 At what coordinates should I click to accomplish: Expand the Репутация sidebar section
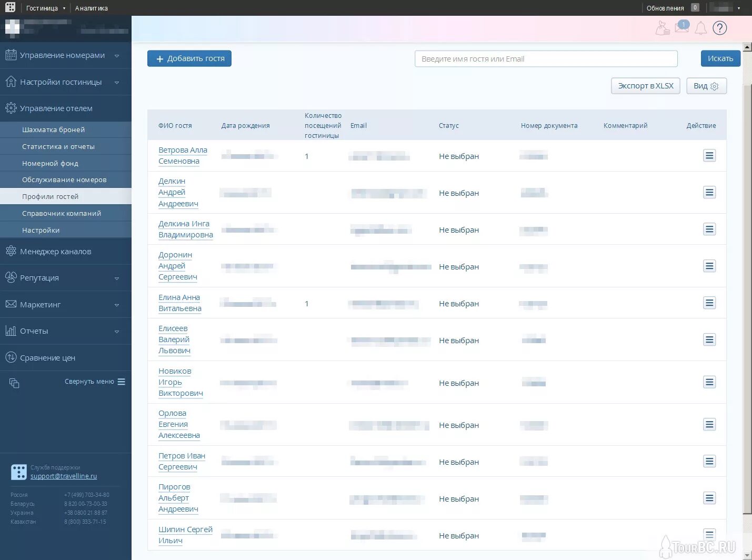pos(65,278)
